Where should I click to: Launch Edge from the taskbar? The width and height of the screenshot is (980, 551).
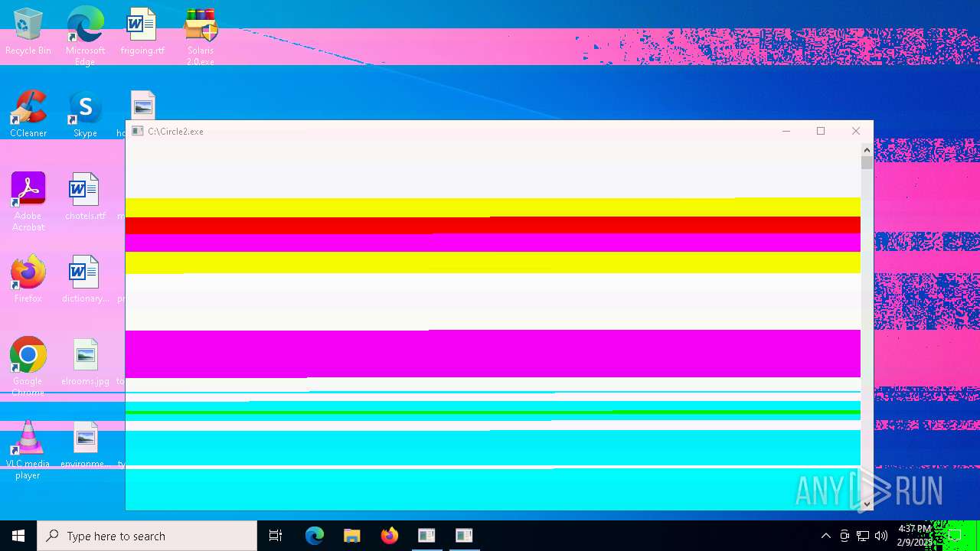point(314,536)
